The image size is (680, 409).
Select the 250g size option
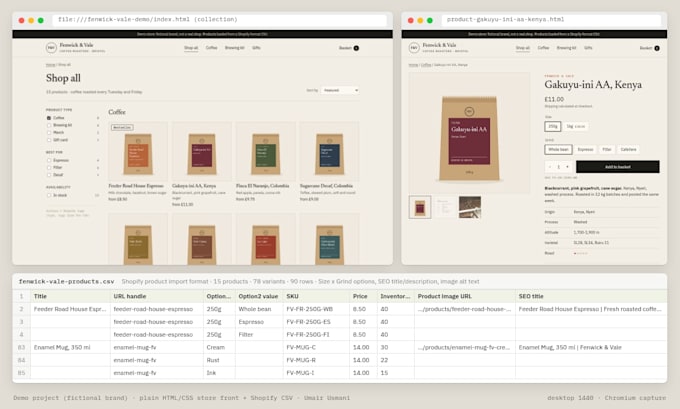tap(552, 126)
